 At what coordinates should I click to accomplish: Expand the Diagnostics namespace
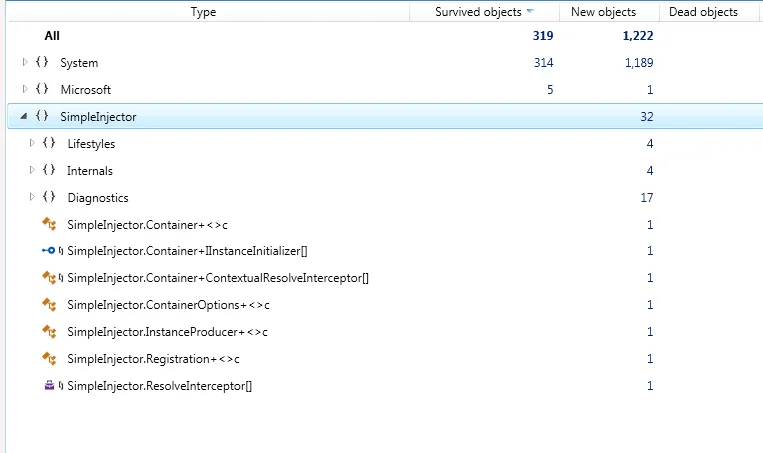[x=32, y=197]
